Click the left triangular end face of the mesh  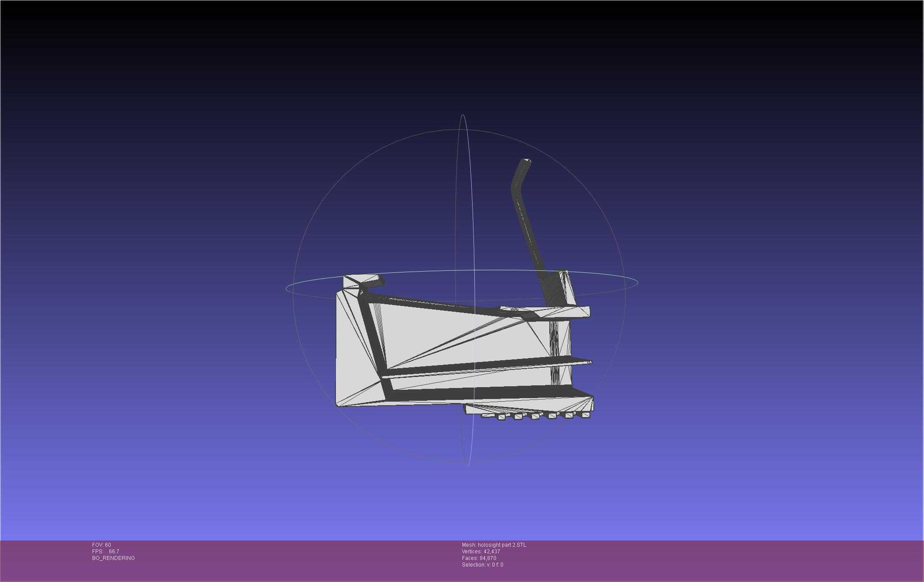click(350, 353)
